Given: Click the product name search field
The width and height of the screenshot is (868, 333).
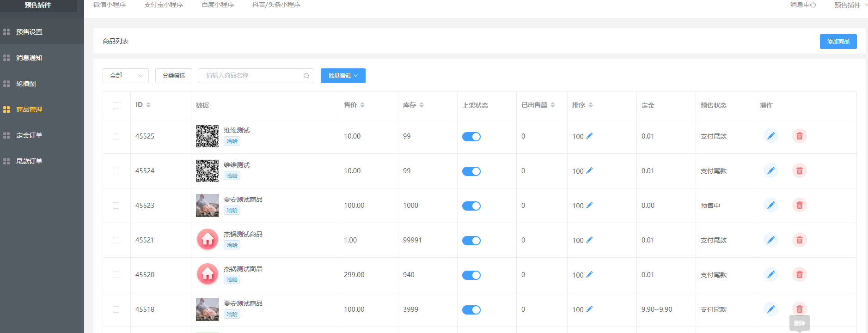Looking at the screenshot, I should pos(252,76).
